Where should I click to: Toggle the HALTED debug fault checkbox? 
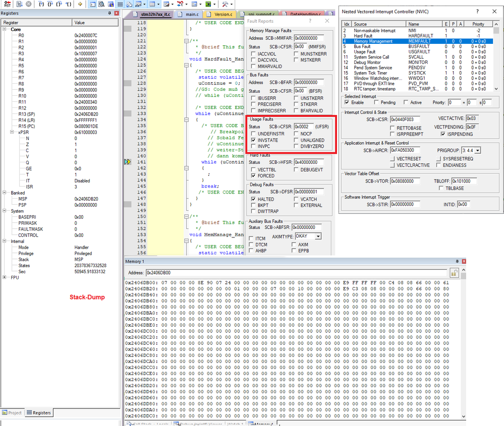[x=253, y=199]
